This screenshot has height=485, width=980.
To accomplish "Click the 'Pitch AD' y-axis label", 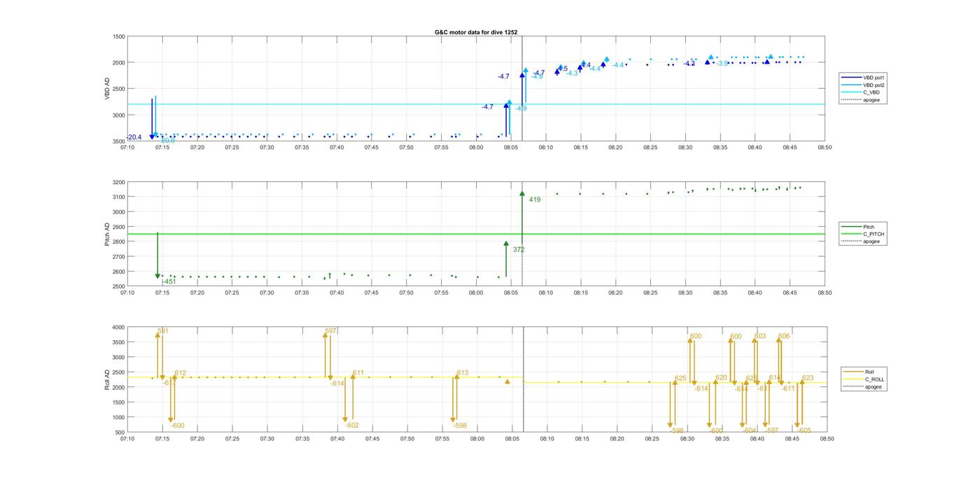I will (107, 234).
